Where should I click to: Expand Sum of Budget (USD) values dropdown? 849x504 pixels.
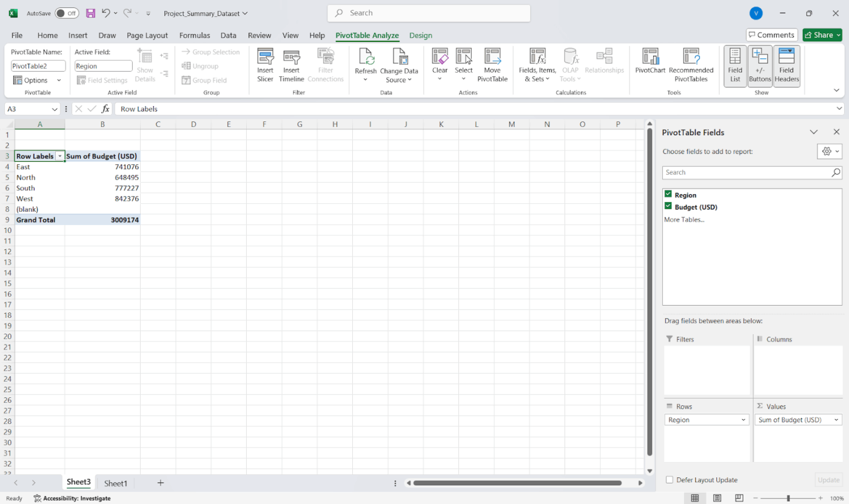tap(836, 420)
